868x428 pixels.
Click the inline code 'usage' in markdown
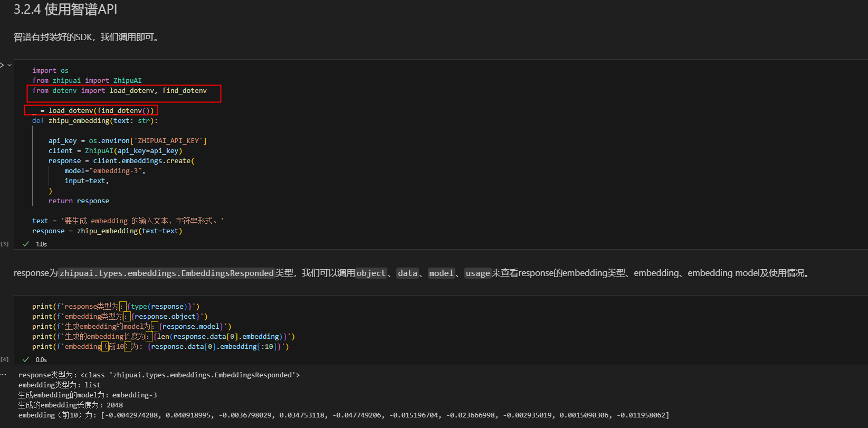(x=478, y=273)
